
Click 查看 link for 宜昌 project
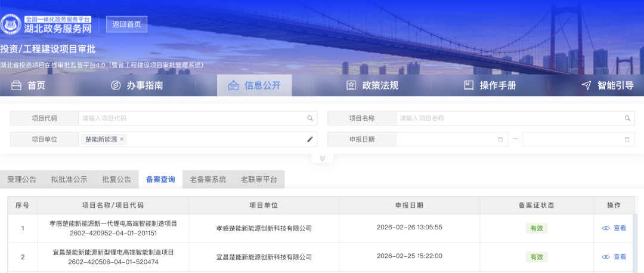620,257
